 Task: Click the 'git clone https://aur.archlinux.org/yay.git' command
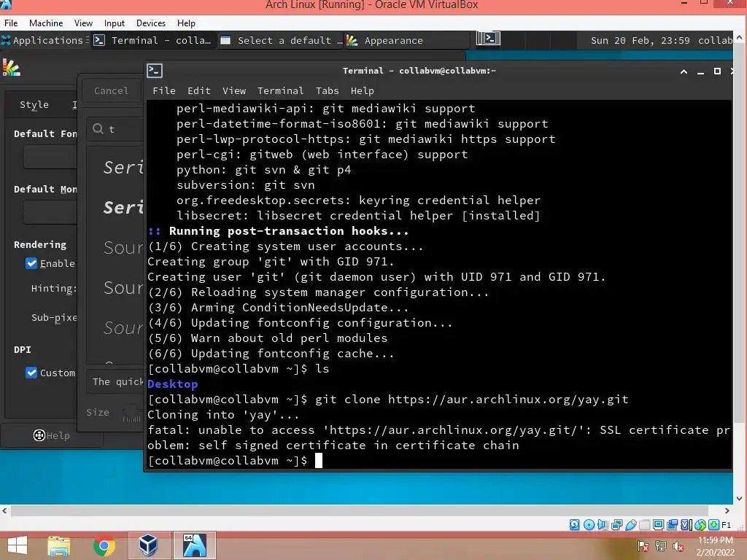point(472,399)
